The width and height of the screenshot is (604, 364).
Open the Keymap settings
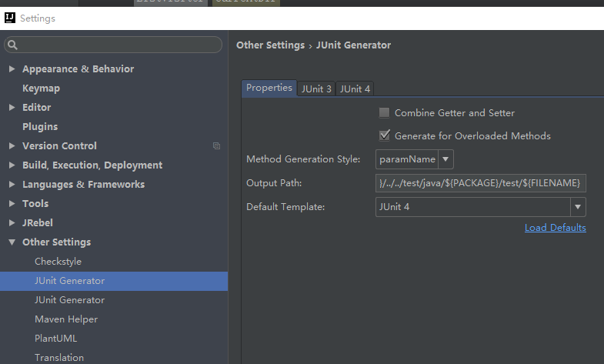[41, 88]
